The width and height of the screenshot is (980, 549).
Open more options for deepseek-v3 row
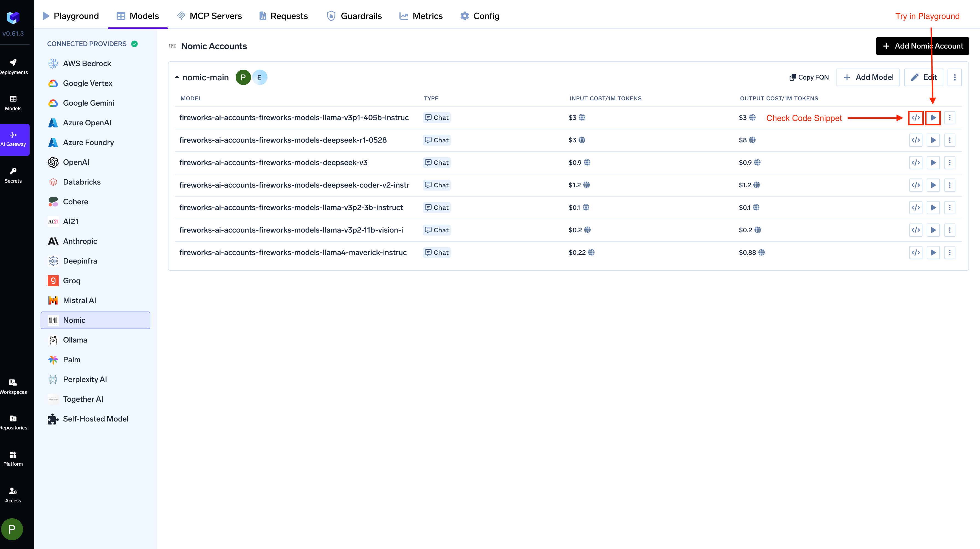point(949,163)
